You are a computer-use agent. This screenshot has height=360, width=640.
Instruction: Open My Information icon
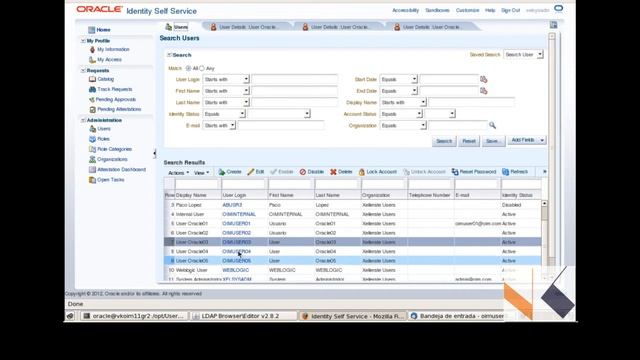click(x=92, y=49)
